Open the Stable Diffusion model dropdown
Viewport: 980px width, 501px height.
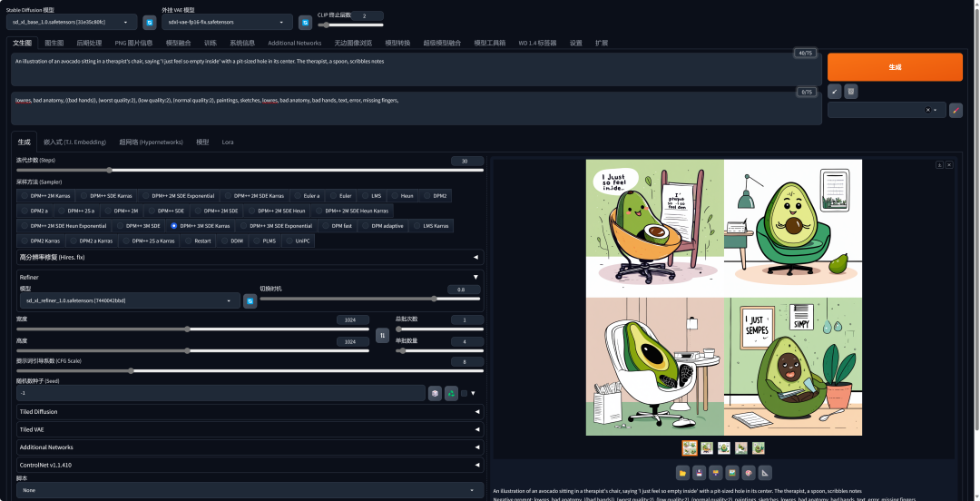[x=71, y=22]
